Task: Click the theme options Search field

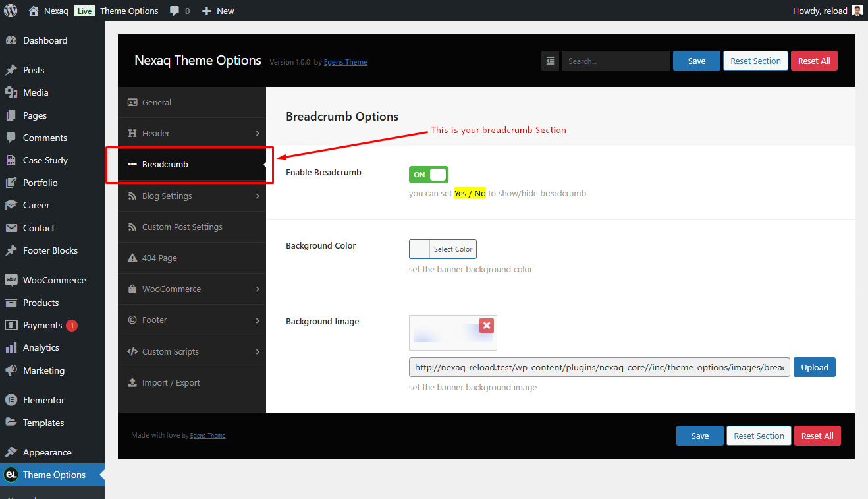Action: pyautogui.click(x=616, y=61)
